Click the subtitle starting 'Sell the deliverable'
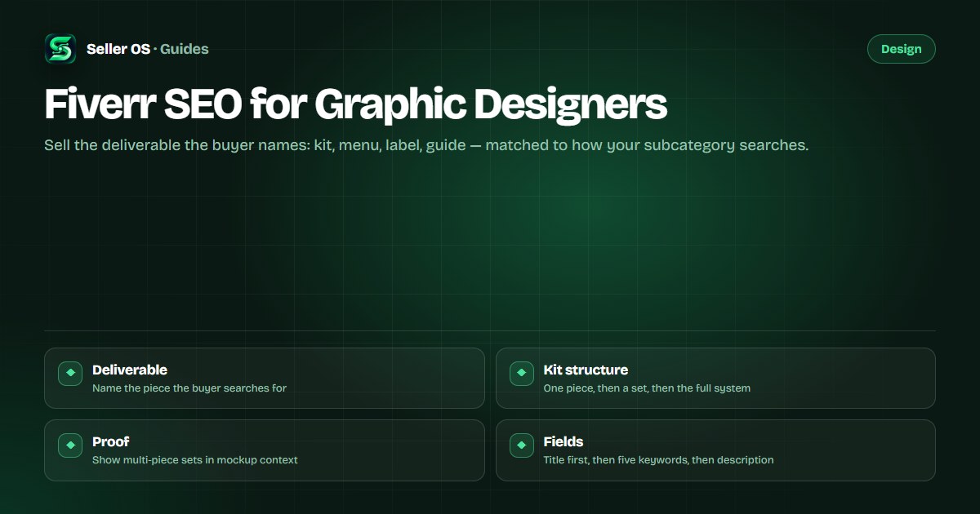This screenshot has height=514, width=980. coord(426,146)
